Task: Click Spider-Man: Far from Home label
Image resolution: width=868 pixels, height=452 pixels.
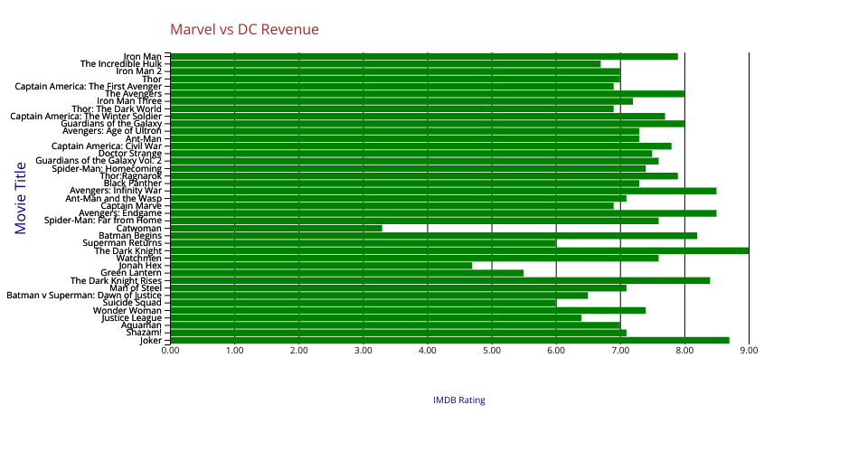Action: click(103, 221)
